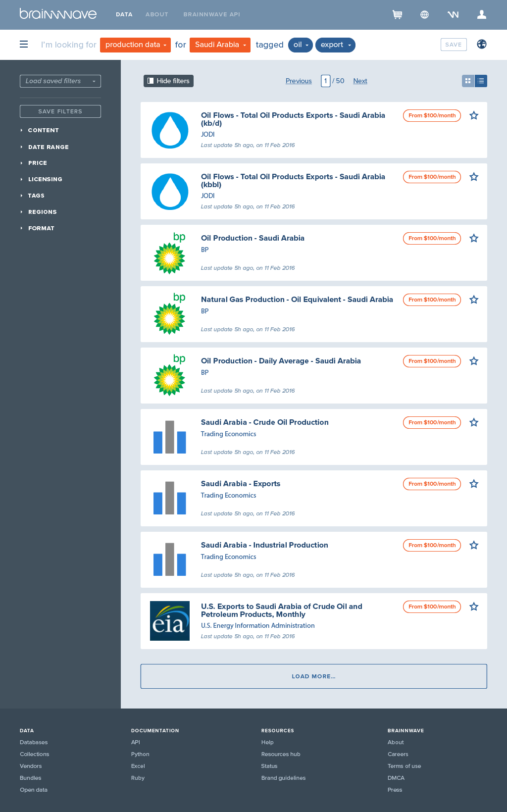507x812 pixels.
Task: Click Load More button
Action: tap(314, 676)
